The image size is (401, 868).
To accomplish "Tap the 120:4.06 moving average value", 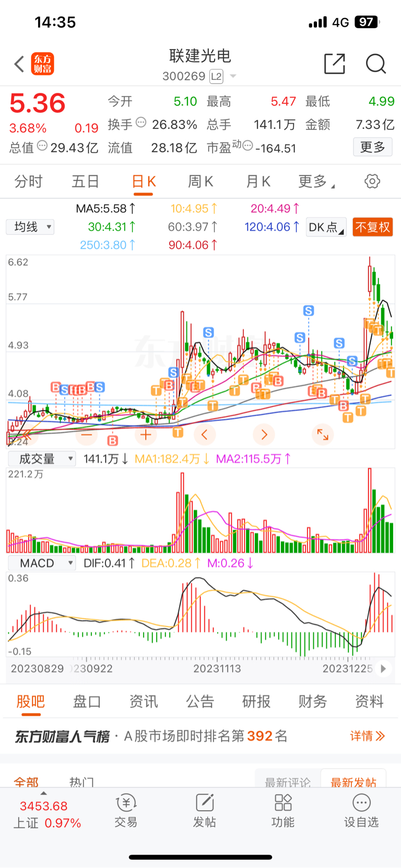I will pyautogui.click(x=272, y=227).
